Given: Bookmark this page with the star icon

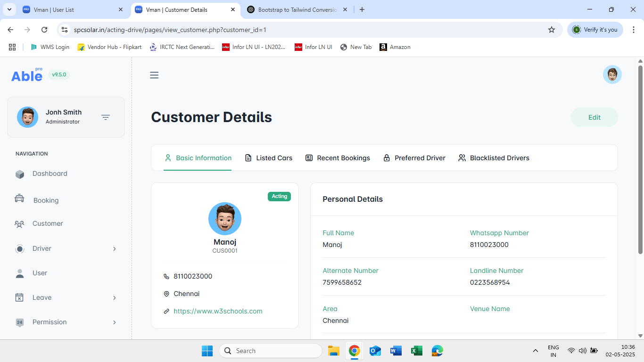Looking at the screenshot, I should (x=552, y=30).
